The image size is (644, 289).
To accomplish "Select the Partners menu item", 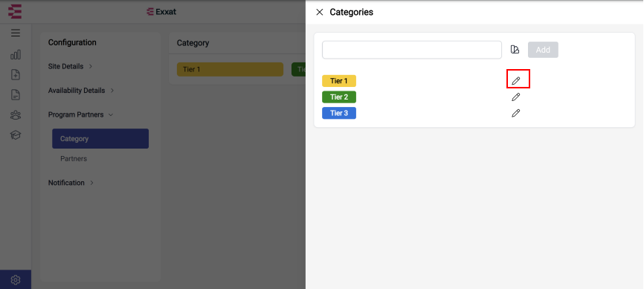I will [74, 159].
